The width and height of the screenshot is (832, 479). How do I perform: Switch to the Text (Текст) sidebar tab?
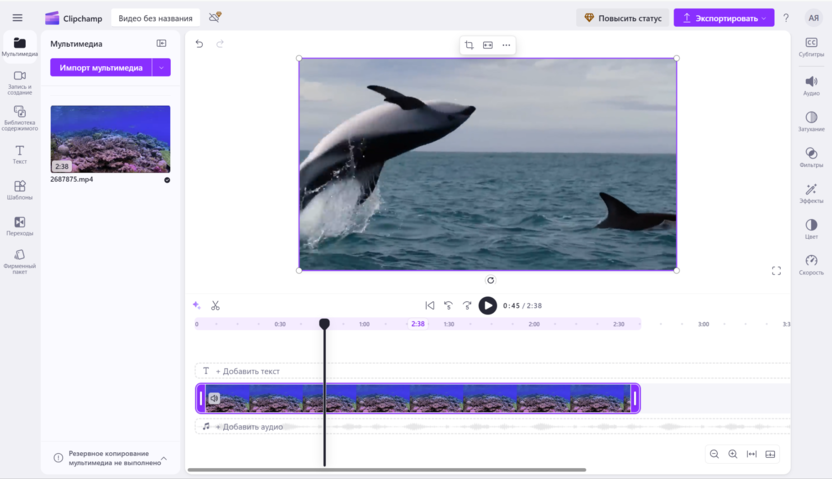[19, 154]
